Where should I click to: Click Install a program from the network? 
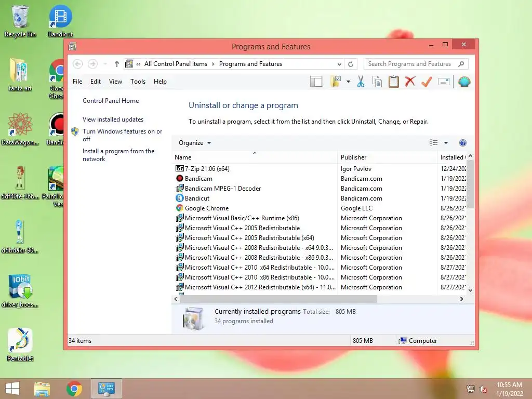[x=118, y=155]
